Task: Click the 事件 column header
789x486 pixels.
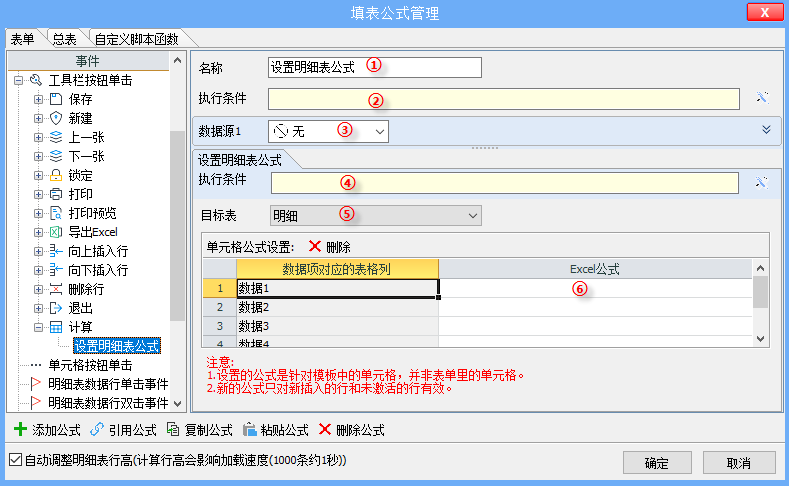Action: (88, 61)
